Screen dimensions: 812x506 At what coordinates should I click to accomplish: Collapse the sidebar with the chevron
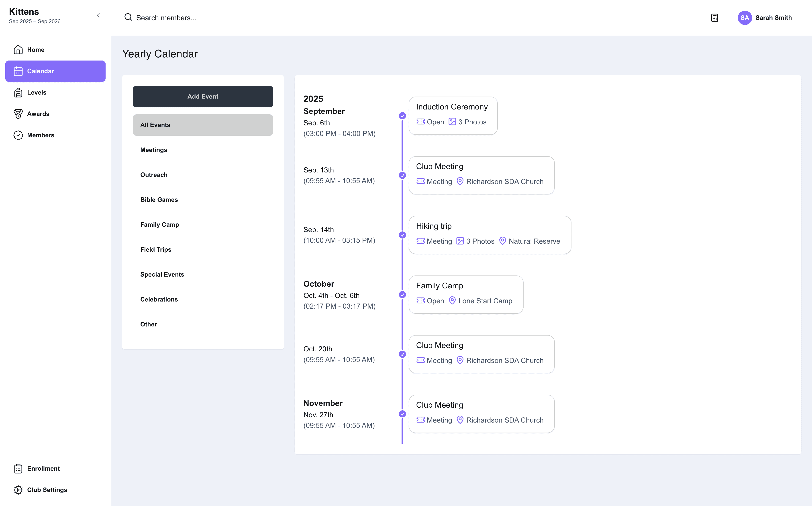(x=98, y=15)
